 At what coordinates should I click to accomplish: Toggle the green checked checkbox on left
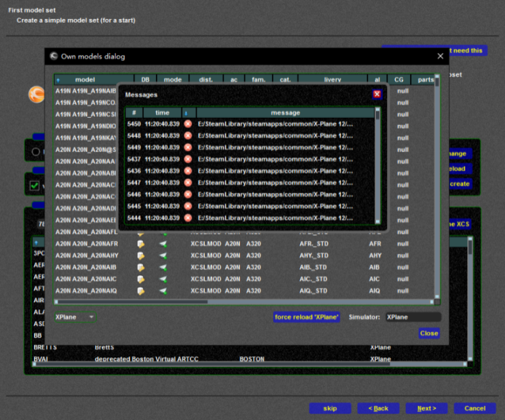(x=34, y=186)
